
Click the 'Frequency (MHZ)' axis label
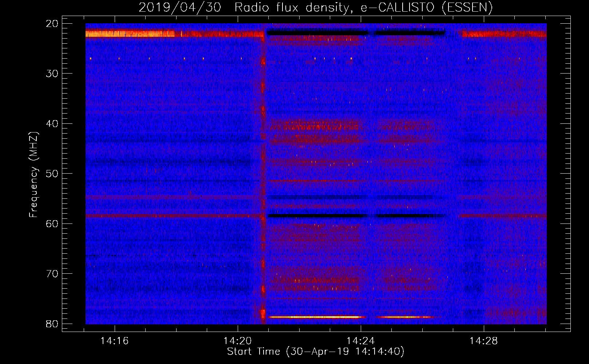click(x=33, y=175)
